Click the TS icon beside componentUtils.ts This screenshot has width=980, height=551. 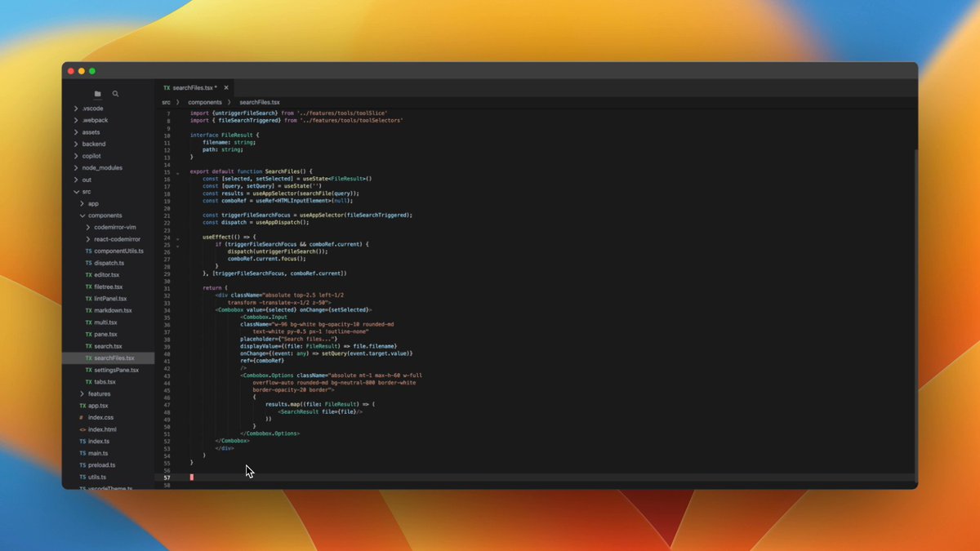[x=88, y=251]
